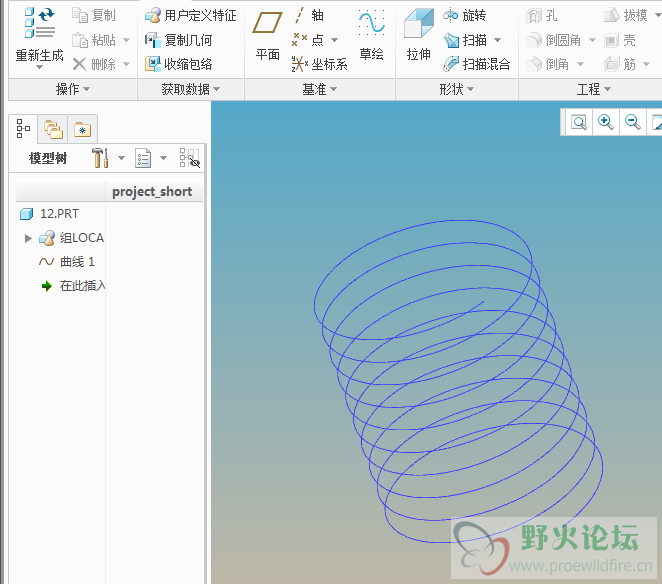
Task: Open the model tree settings hammer icon
Action: (x=100, y=158)
